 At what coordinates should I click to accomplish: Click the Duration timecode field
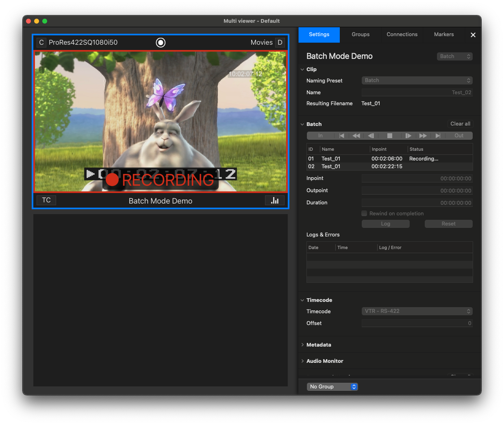417,203
